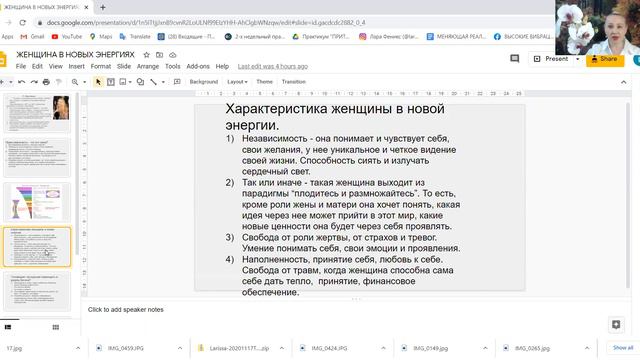Open the Format menu
Image resolution: width=640 pixels, height=360 pixels.
(100, 66)
